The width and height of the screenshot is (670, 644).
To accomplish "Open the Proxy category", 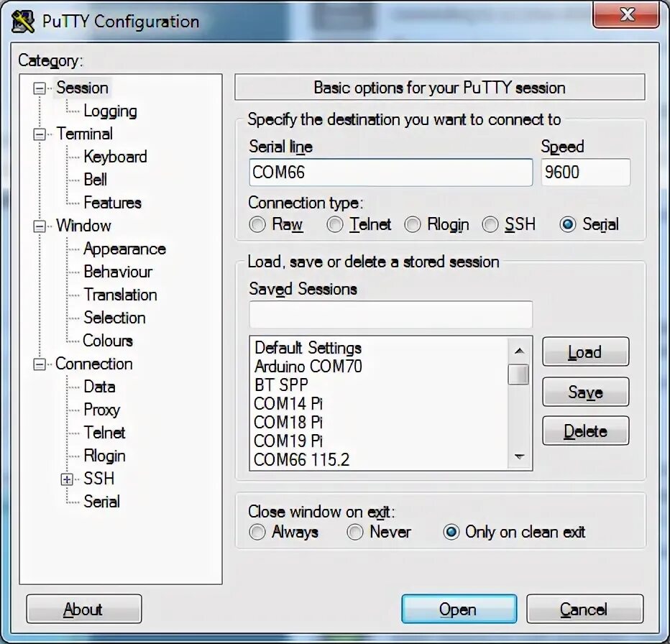I will [x=101, y=410].
